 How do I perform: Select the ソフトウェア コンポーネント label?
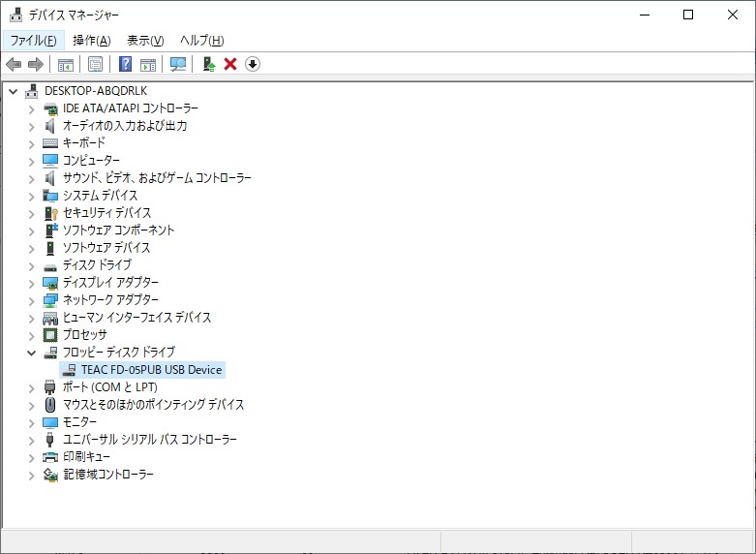coord(119,231)
